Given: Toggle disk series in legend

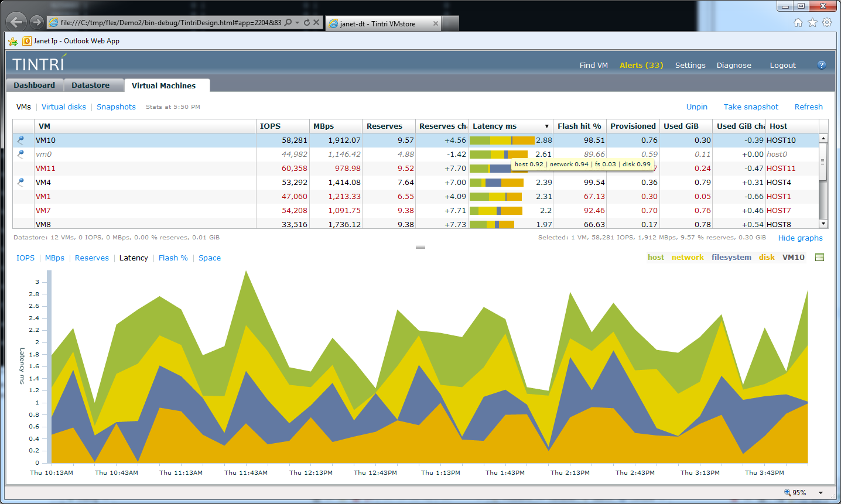Looking at the screenshot, I should (x=767, y=257).
